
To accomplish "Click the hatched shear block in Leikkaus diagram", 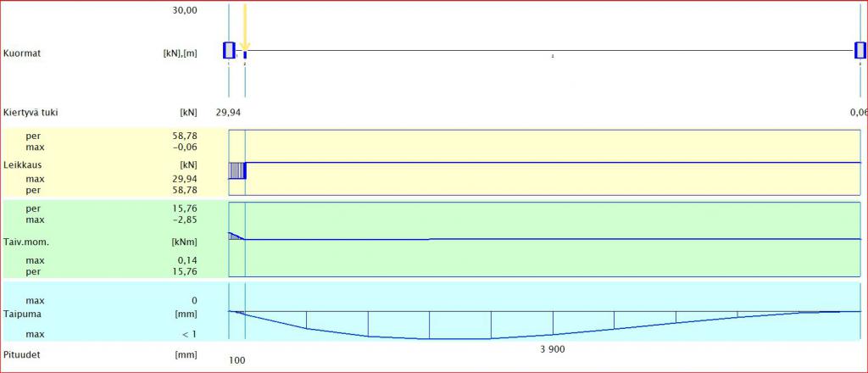I will (236, 170).
